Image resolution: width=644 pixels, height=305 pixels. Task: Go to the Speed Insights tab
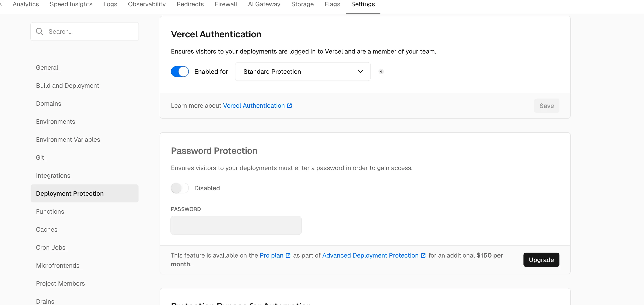[71, 4]
